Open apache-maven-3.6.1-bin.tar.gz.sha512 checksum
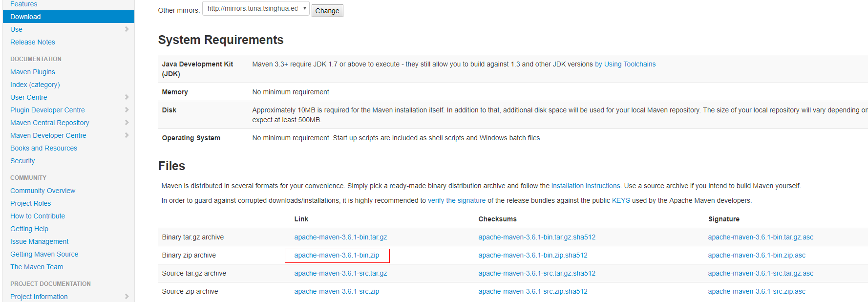The width and height of the screenshot is (868, 302). (x=537, y=237)
